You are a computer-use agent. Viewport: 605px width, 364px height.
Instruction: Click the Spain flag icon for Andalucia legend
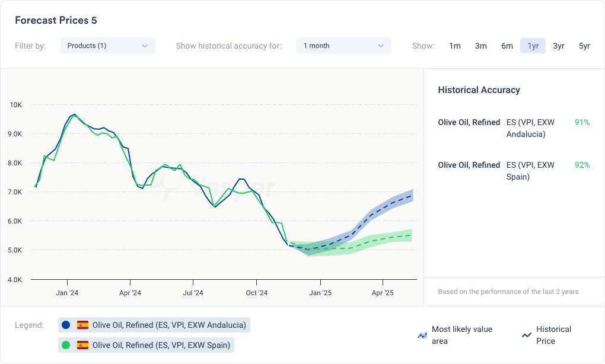click(83, 325)
